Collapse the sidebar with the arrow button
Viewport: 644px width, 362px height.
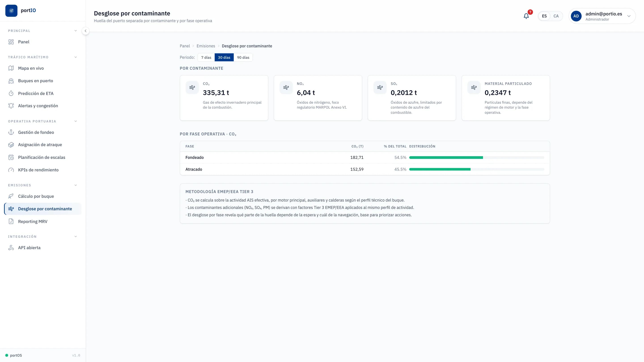pos(85,31)
